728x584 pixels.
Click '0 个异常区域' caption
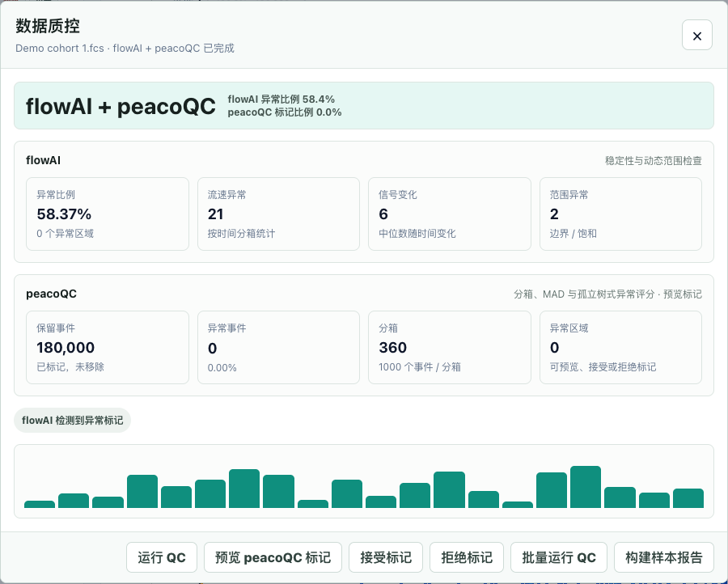[65, 234]
